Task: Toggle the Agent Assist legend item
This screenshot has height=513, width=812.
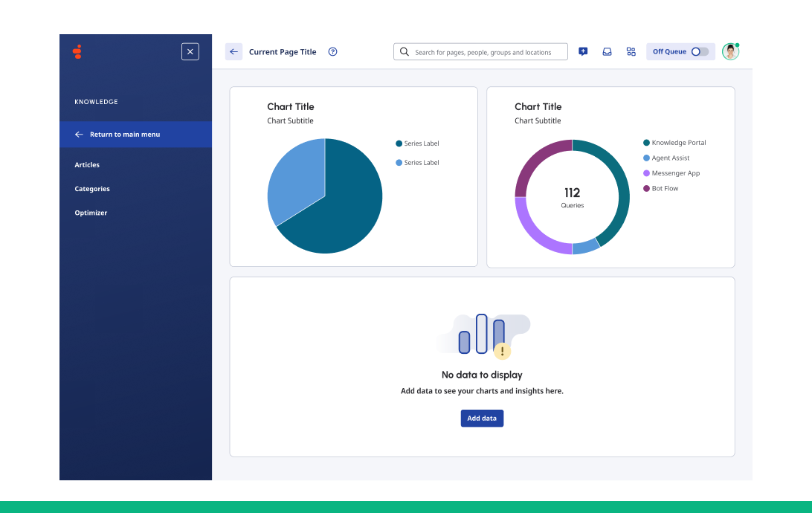Action: tap(670, 158)
